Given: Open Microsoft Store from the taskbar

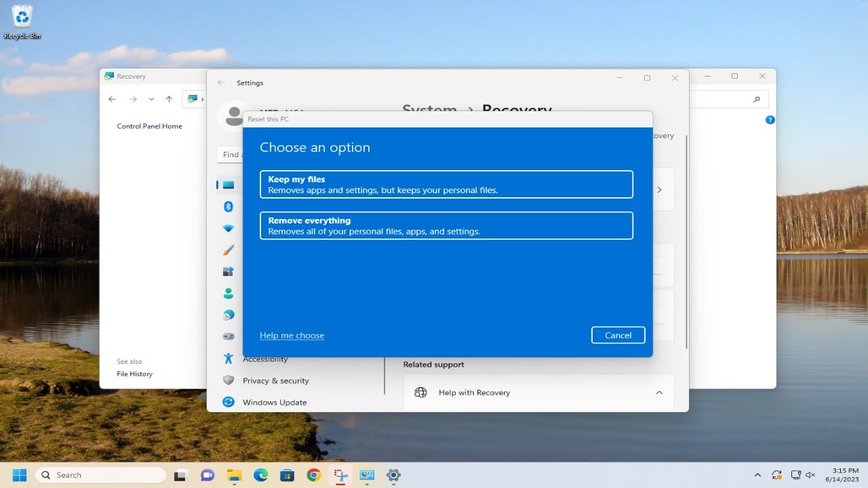Looking at the screenshot, I should click(287, 475).
